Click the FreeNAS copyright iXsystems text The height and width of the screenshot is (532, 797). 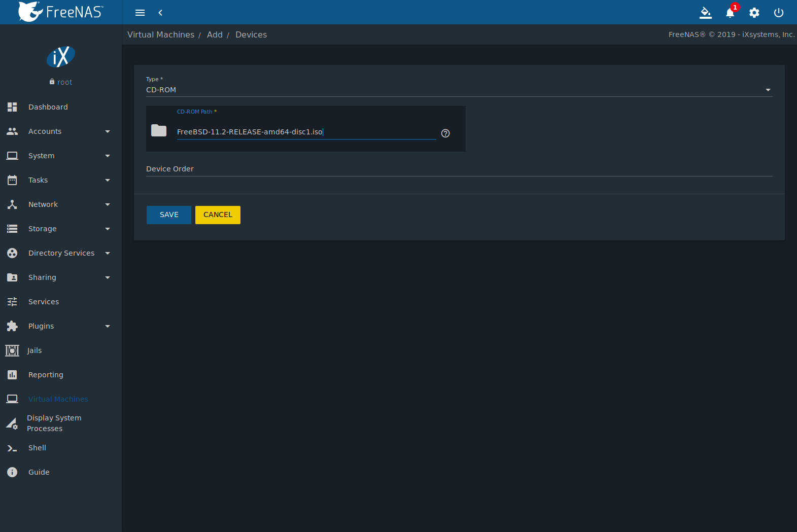(732, 34)
